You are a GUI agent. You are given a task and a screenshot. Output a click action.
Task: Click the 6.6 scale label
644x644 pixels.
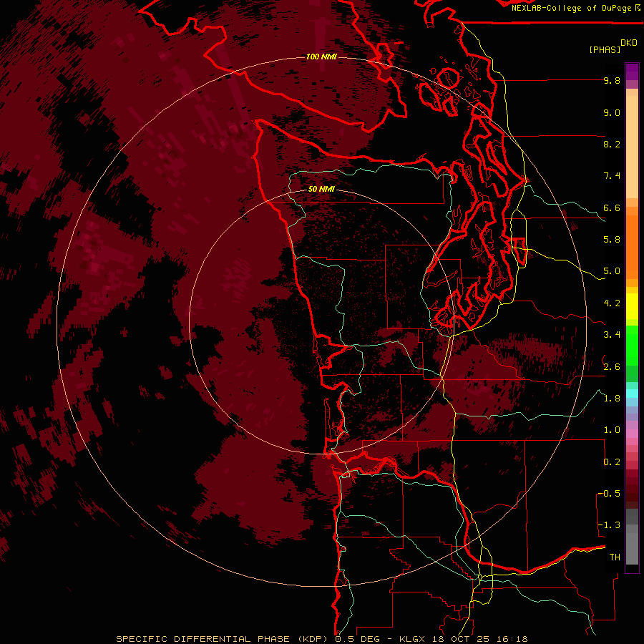(x=612, y=208)
